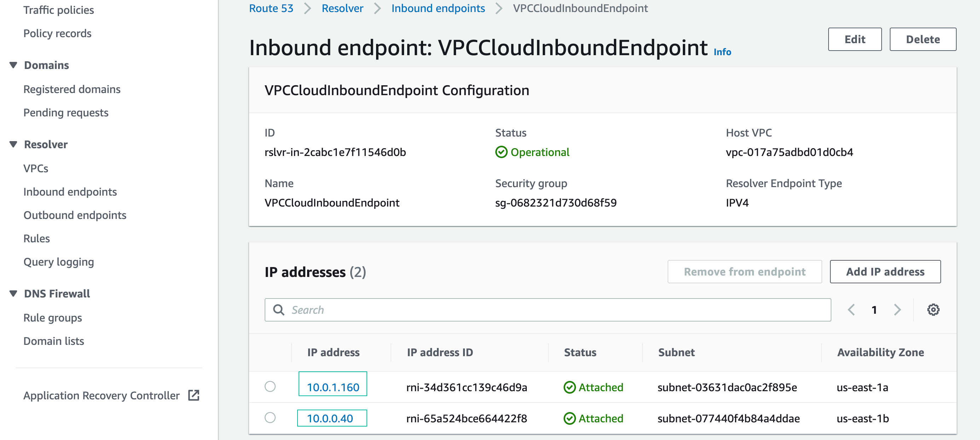Viewport: 980px width, 440px height.
Task: Open the Query logging section
Action: pos(59,262)
